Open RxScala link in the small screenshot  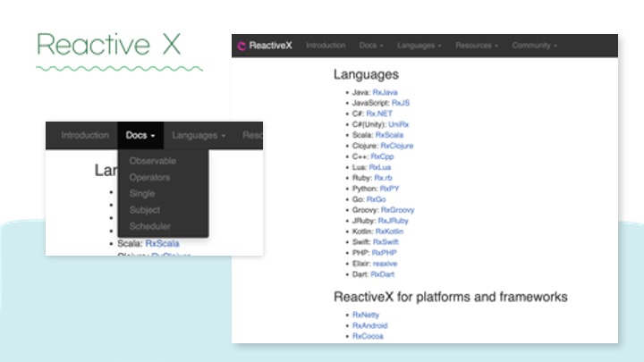162,243
